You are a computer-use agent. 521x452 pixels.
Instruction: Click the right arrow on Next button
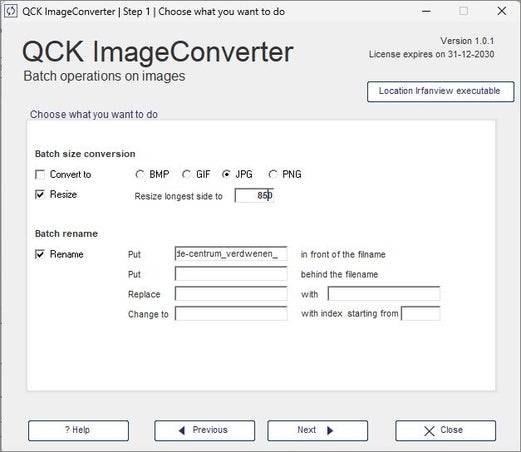tap(330, 430)
